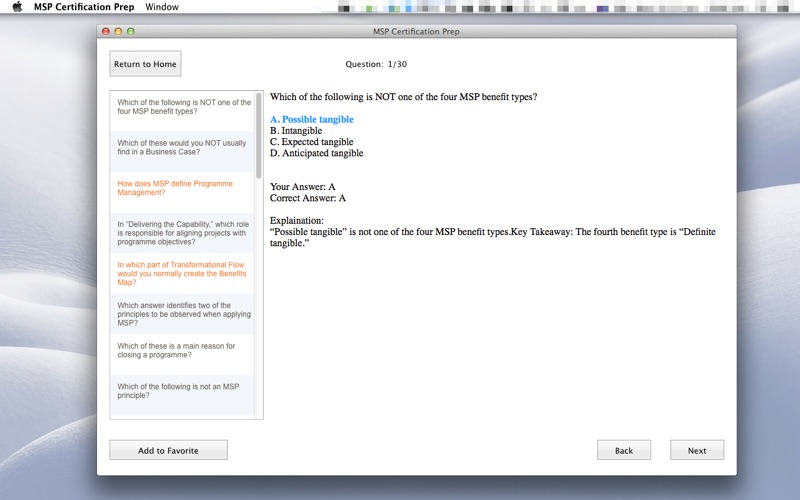Viewport: 800px width, 500px height.
Task: Open the Apple menu
Action: [x=17, y=7]
